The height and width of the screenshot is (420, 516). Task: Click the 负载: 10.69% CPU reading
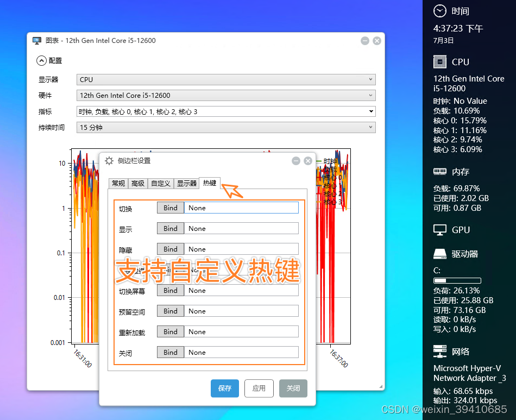coord(456,111)
